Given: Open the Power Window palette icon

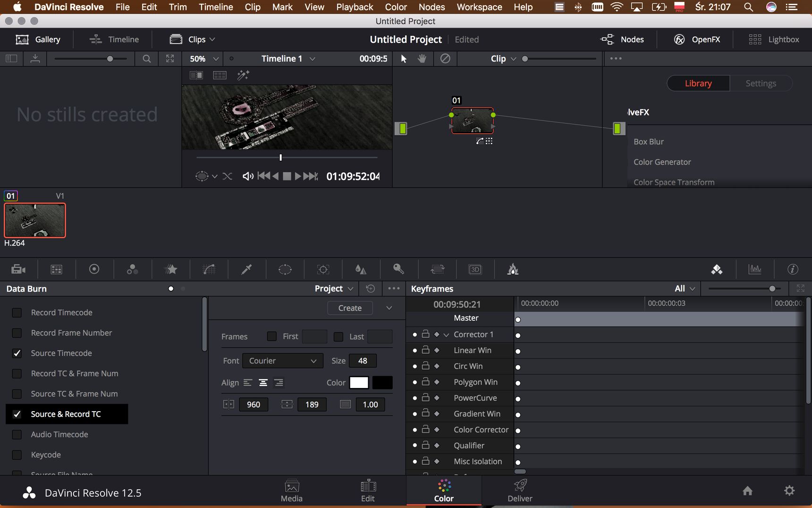Looking at the screenshot, I should pyautogui.click(x=285, y=269).
